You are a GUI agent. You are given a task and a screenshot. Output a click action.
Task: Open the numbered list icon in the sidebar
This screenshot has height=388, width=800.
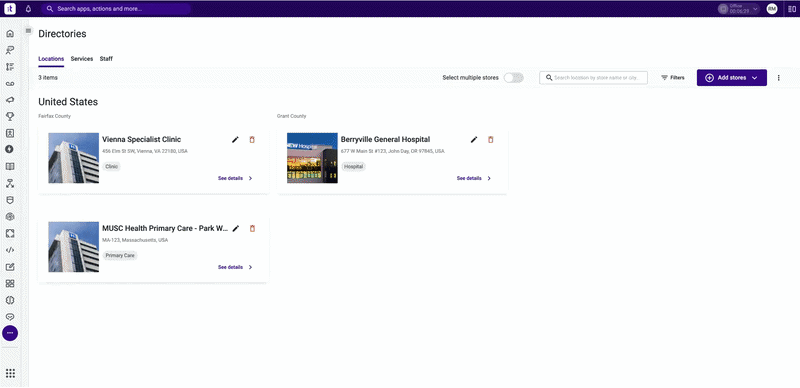click(x=10, y=67)
